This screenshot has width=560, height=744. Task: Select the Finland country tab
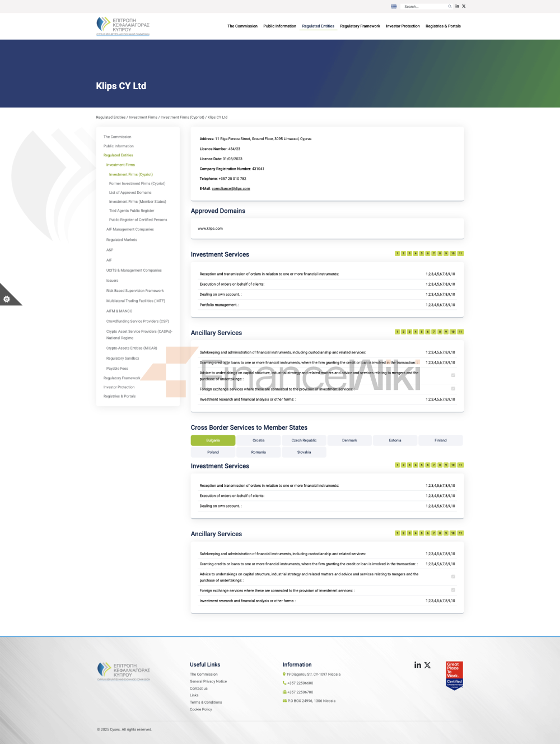click(441, 440)
